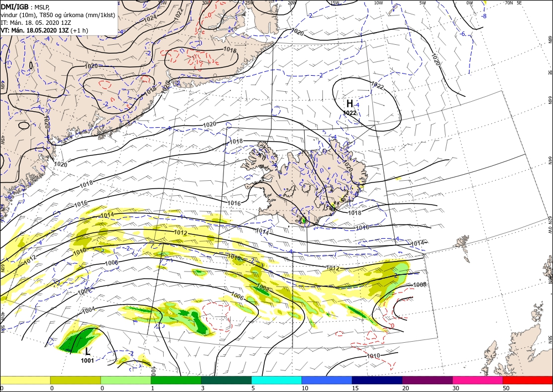This screenshot has width=553, height=392.
Task: Click the legend value 1
Action: tap(153, 388)
